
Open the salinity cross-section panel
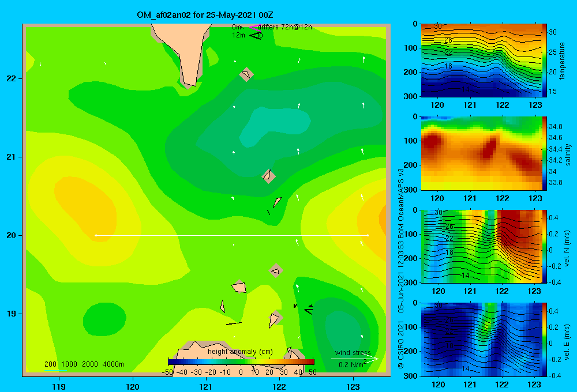(481, 153)
